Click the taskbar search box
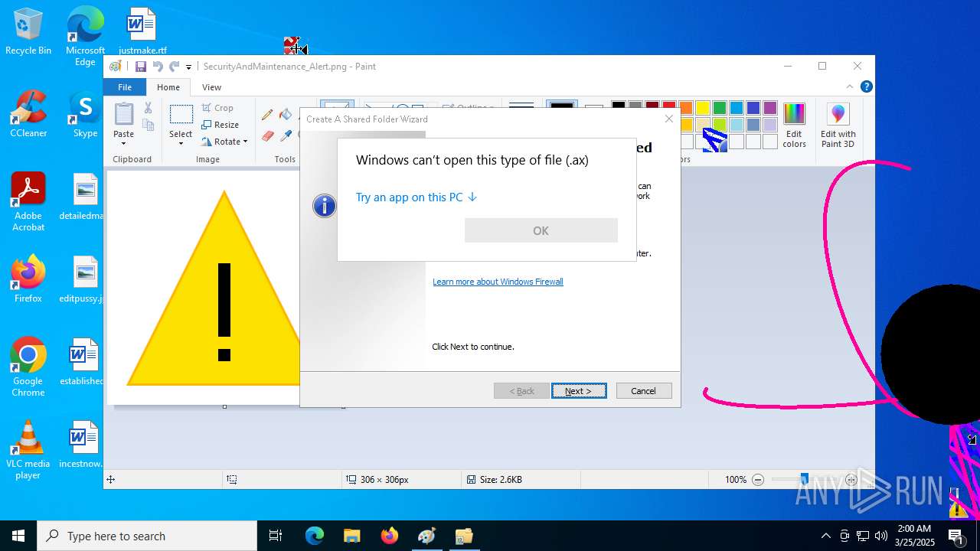Viewport: 980px width, 551px height. (x=147, y=536)
